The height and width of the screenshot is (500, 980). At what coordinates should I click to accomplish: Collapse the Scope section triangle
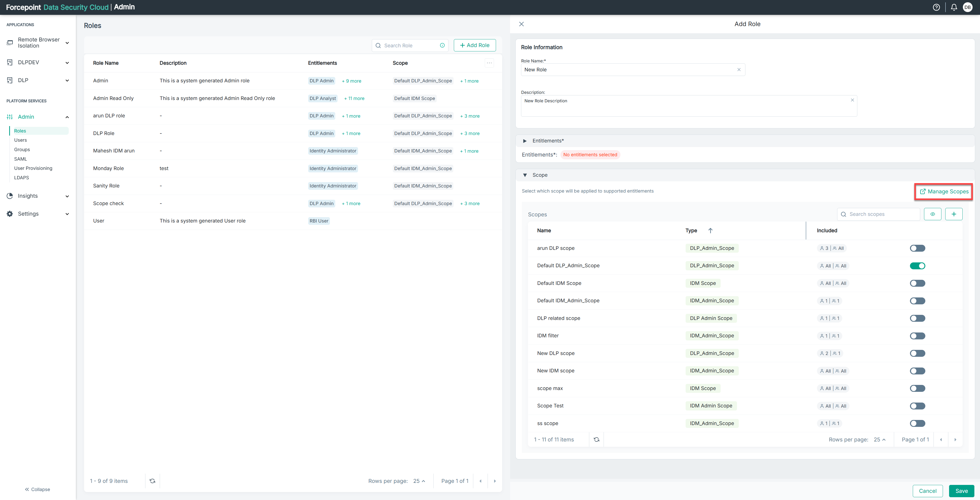point(525,175)
